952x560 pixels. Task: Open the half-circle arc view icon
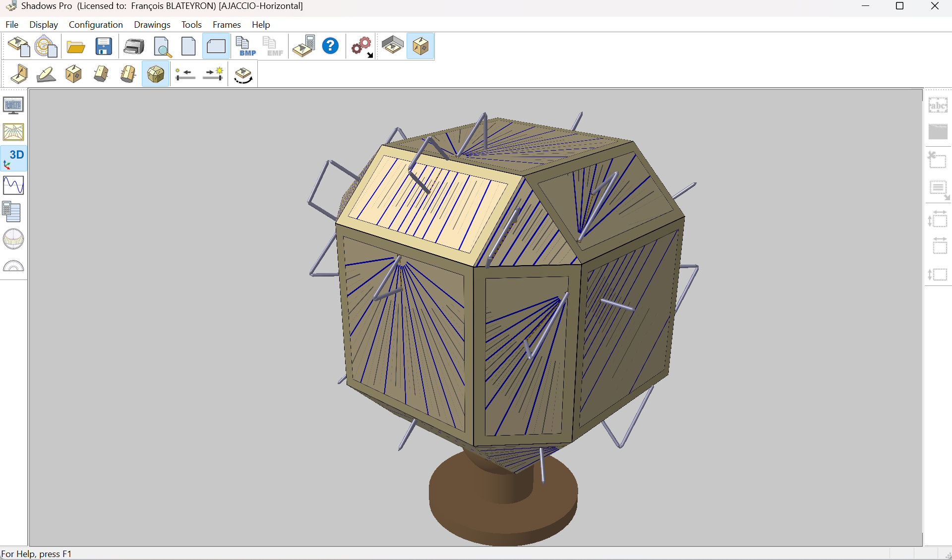click(x=13, y=267)
